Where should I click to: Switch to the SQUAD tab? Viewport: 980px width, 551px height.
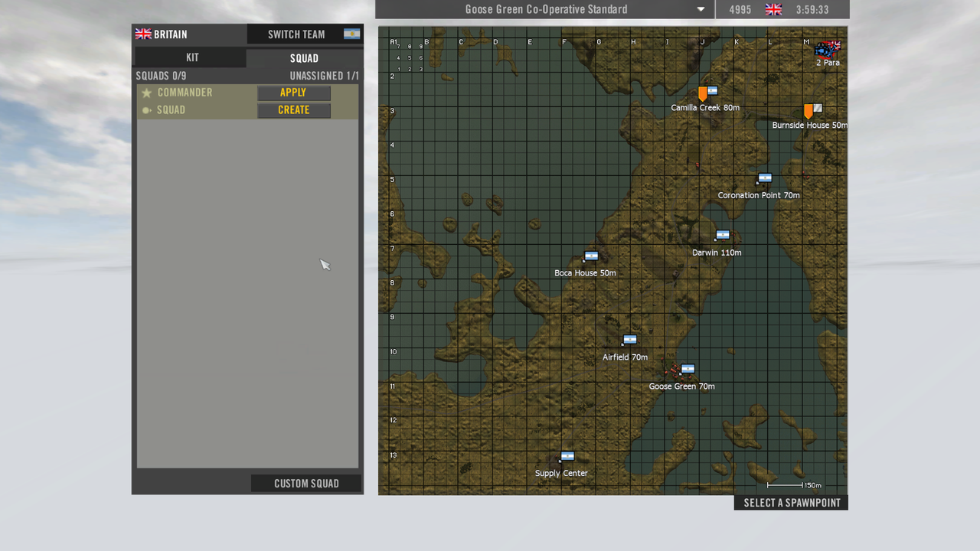[304, 57]
